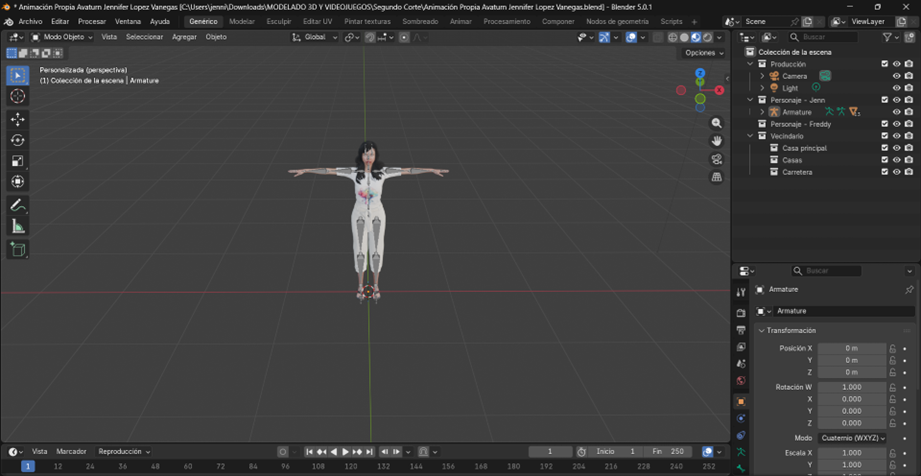Click the play animation button
The image size is (921, 476).
pyautogui.click(x=345, y=451)
